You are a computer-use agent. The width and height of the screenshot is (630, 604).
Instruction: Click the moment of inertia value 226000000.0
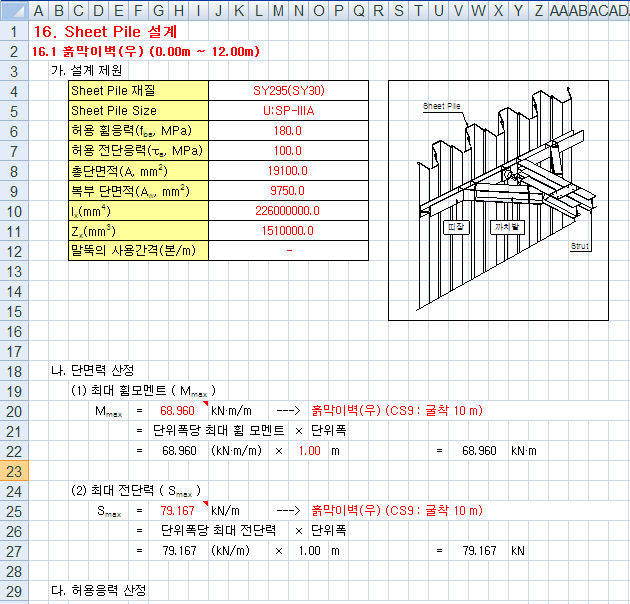coord(288,210)
